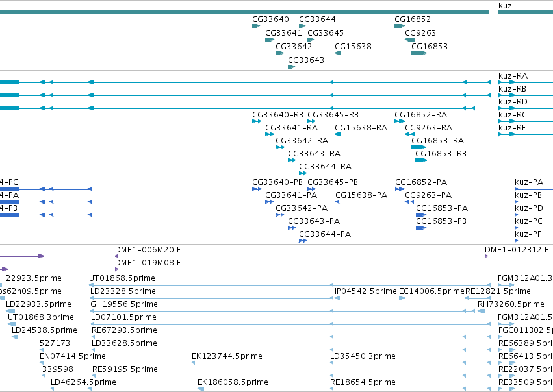Click EST EK186058.5prime
The width and height of the screenshot is (553, 392).
coord(233,382)
